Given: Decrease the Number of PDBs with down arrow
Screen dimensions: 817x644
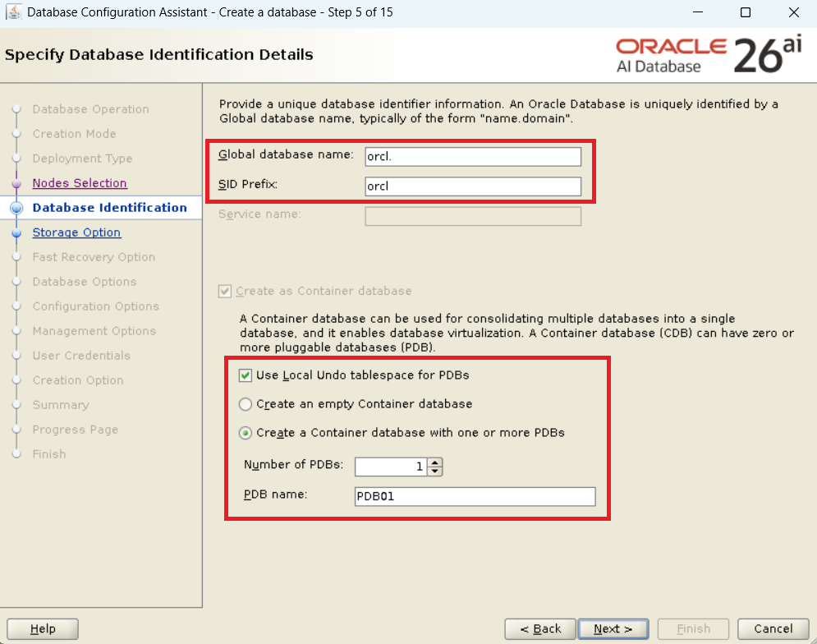Looking at the screenshot, I should click(x=435, y=471).
